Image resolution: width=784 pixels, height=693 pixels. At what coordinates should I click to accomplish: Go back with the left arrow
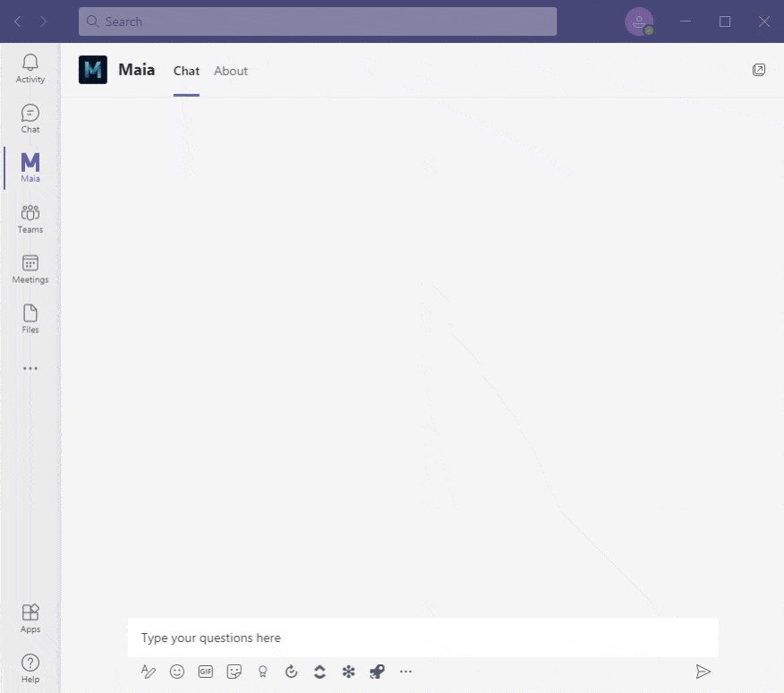click(x=18, y=21)
